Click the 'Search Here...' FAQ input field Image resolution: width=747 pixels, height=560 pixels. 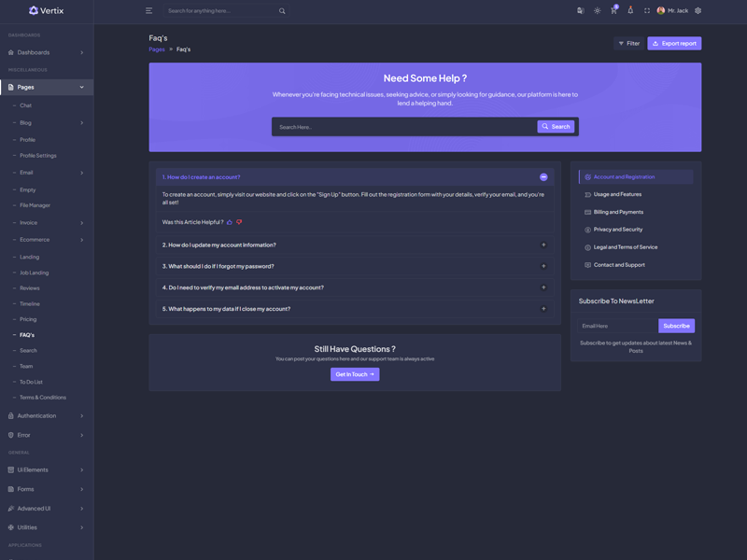[403, 127]
